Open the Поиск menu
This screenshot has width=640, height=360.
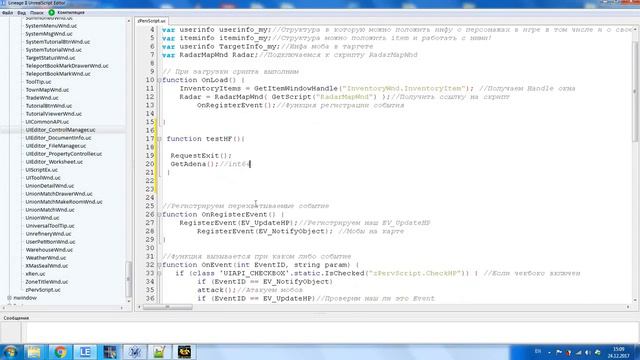click(x=37, y=13)
